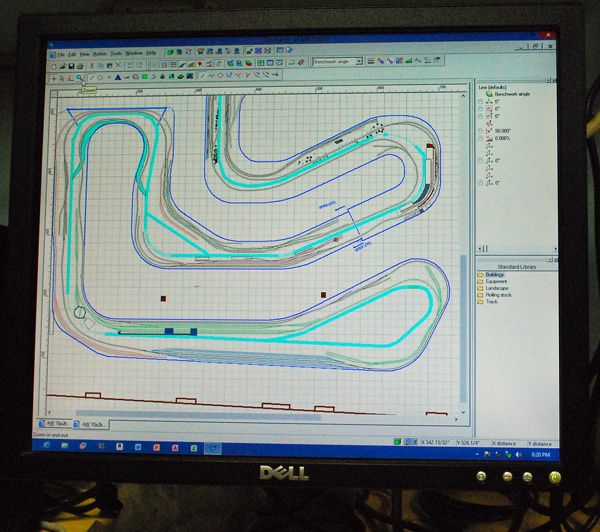Click the green terrain slope icon
Screen dimensions: 600x532
click(409, 60)
